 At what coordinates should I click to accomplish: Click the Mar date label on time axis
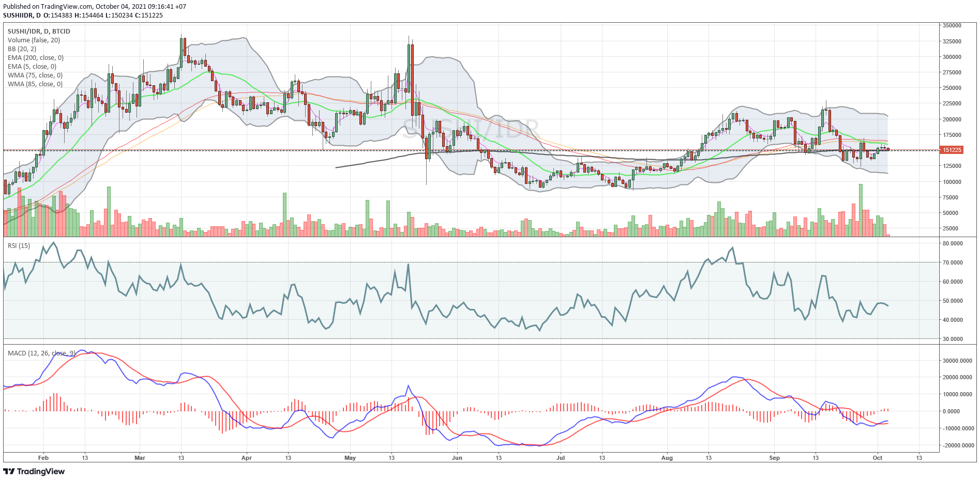(140, 458)
